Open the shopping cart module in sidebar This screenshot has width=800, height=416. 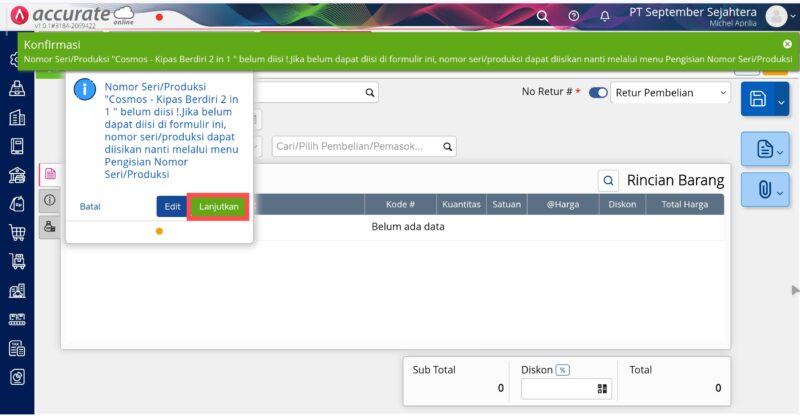(17, 233)
